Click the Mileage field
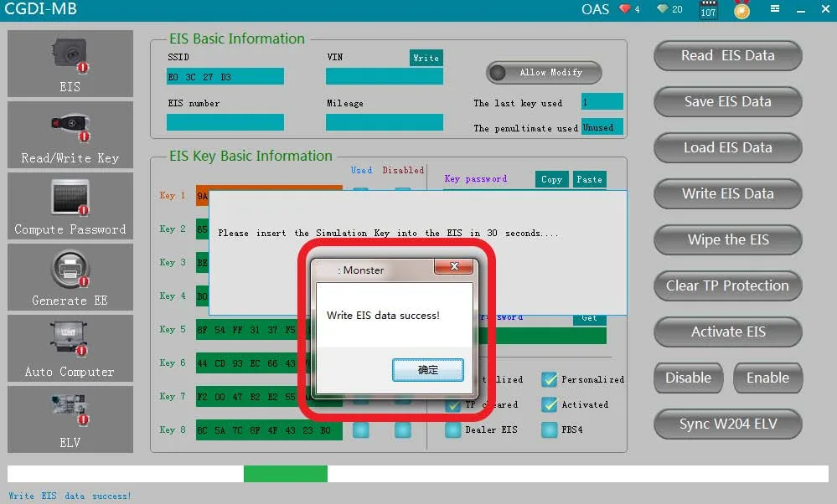The width and height of the screenshot is (837, 504). click(x=385, y=122)
